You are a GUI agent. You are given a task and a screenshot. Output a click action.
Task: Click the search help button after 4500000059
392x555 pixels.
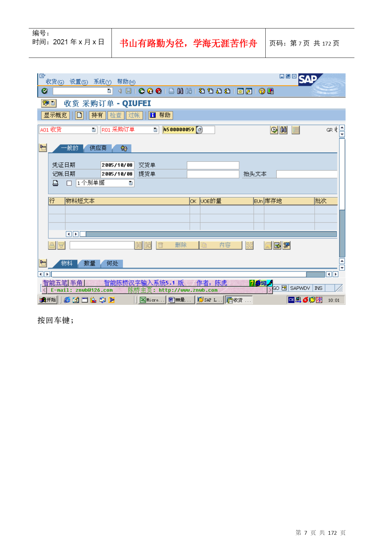tap(199, 130)
